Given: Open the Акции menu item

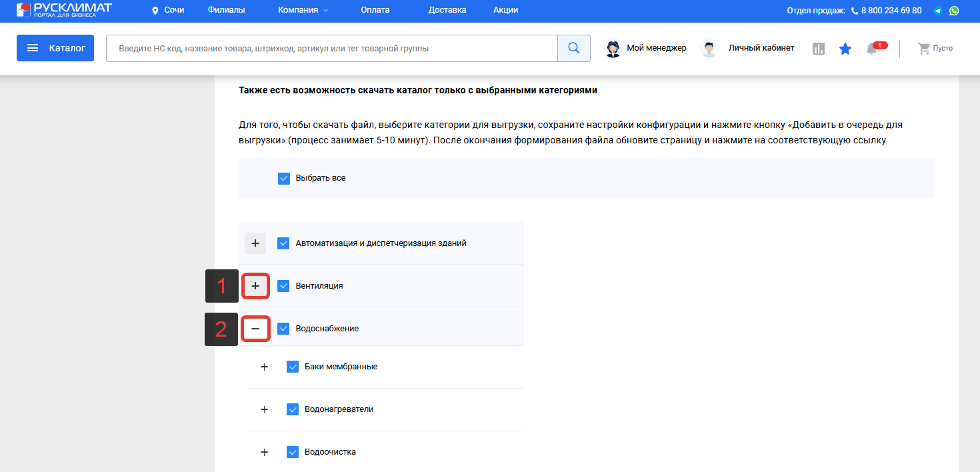Looking at the screenshot, I should [x=505, y=11].
